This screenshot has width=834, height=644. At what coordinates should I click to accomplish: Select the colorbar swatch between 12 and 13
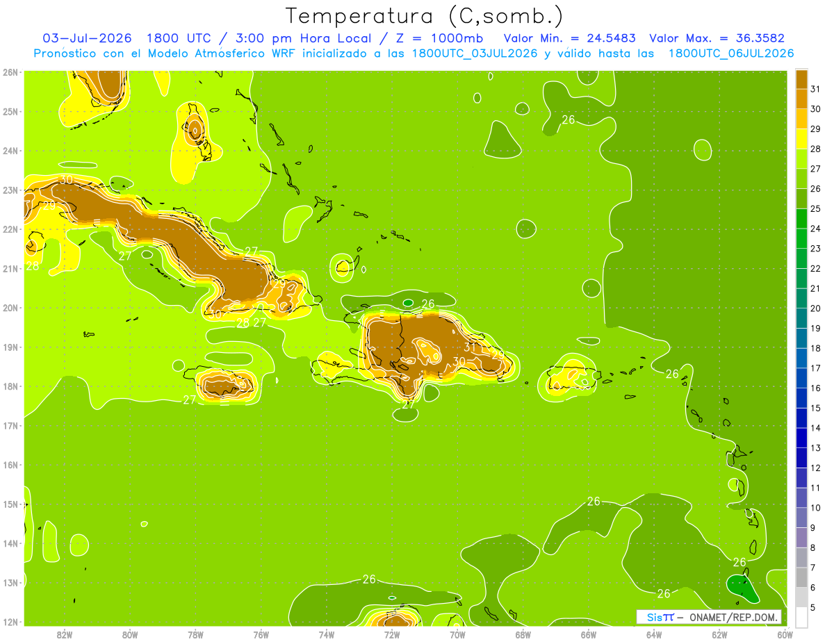point(802,458)
